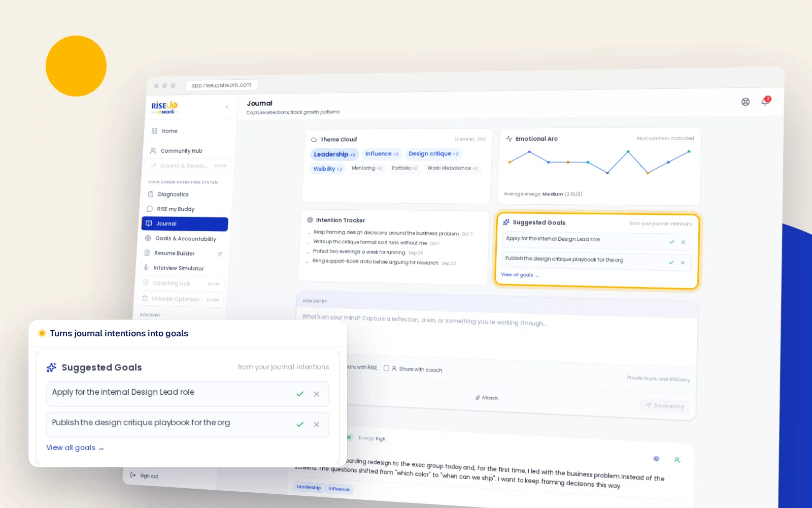The width and height of the screenshot is (812, 508).
Task: Accept 'Publish the design critique playbook' in callout popup
Action: pos(300,425)
